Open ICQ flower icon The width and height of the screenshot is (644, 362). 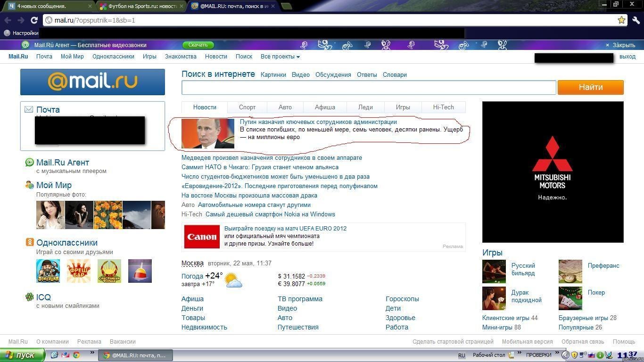pos(29,297)
